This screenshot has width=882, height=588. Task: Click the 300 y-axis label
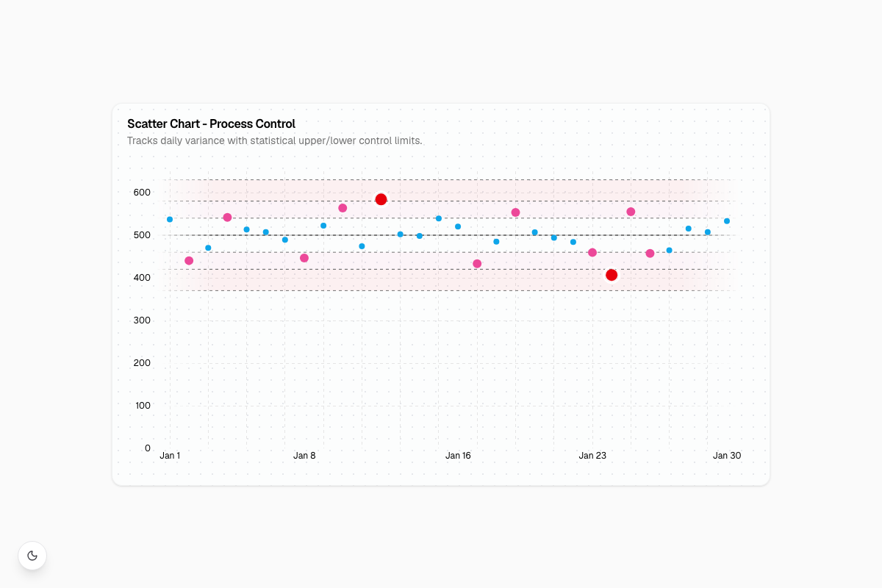pos(142,320)
